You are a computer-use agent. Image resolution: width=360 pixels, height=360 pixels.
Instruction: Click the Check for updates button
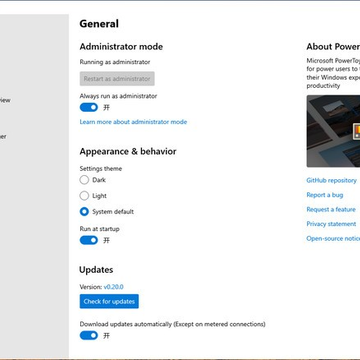click(x=109, y=301)
